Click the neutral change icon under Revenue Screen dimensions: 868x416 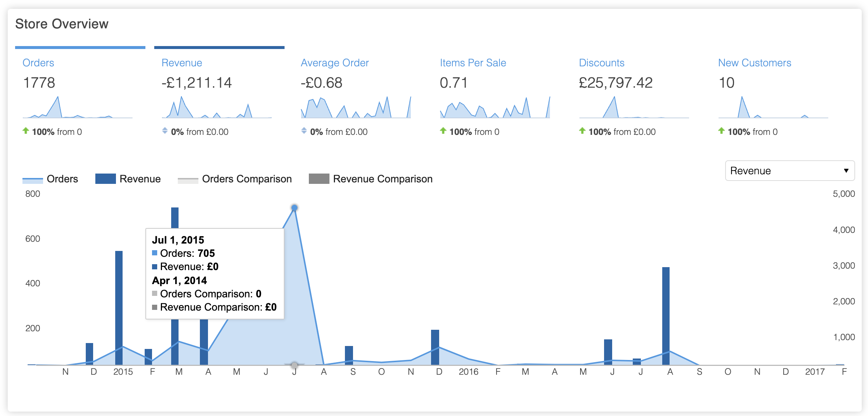pos(165,131)
